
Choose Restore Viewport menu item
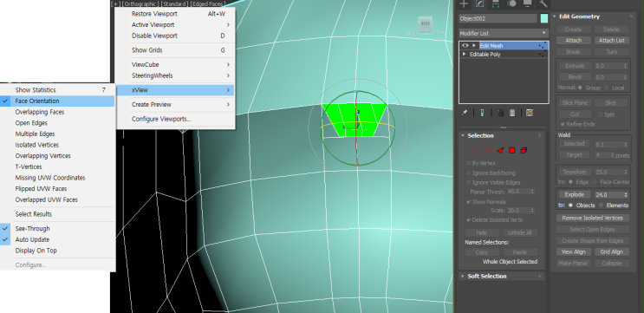pos(175,14)
